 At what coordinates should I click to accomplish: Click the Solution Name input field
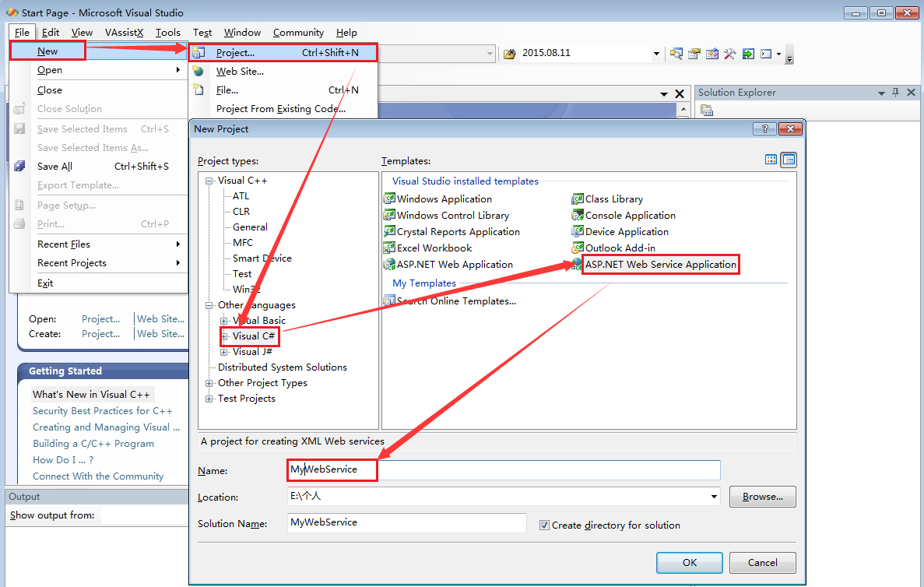406,522
